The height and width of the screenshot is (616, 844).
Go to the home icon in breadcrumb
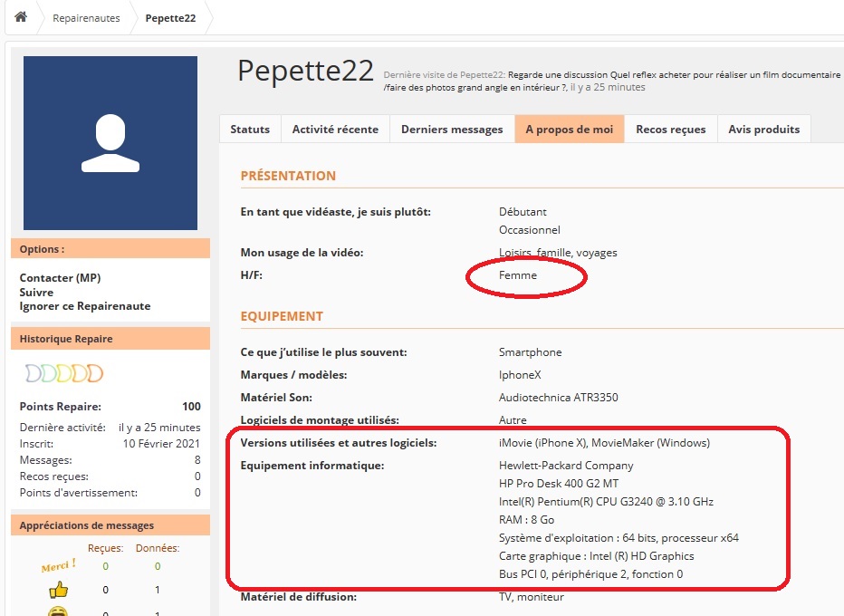pos(21,17)
